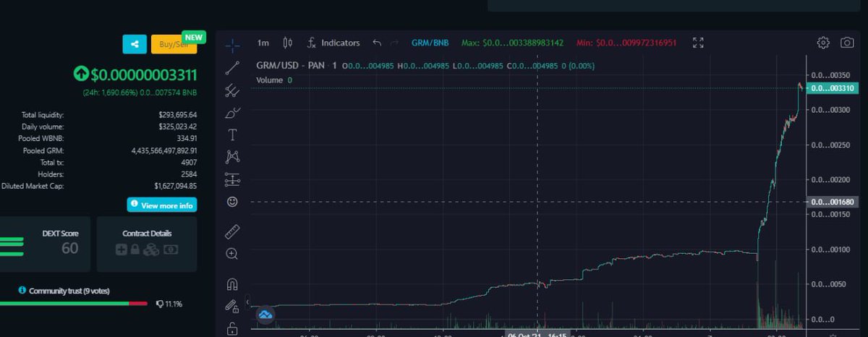
Task: Click the Contract Details lock icon
Action: tap(135, 249)
